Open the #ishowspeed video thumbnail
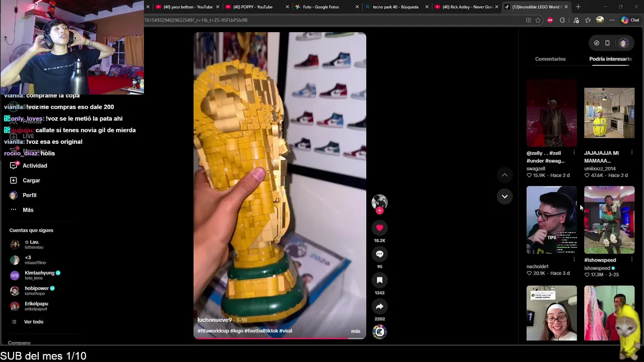This screenshot has width=644, height=362. pyautogui.click(x=609, y=220)
